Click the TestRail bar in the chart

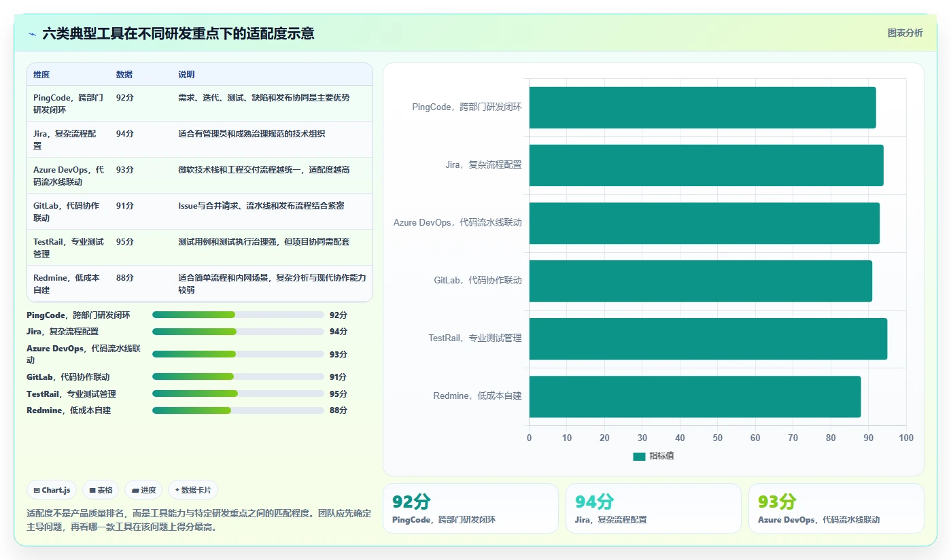tap(708, 338)
